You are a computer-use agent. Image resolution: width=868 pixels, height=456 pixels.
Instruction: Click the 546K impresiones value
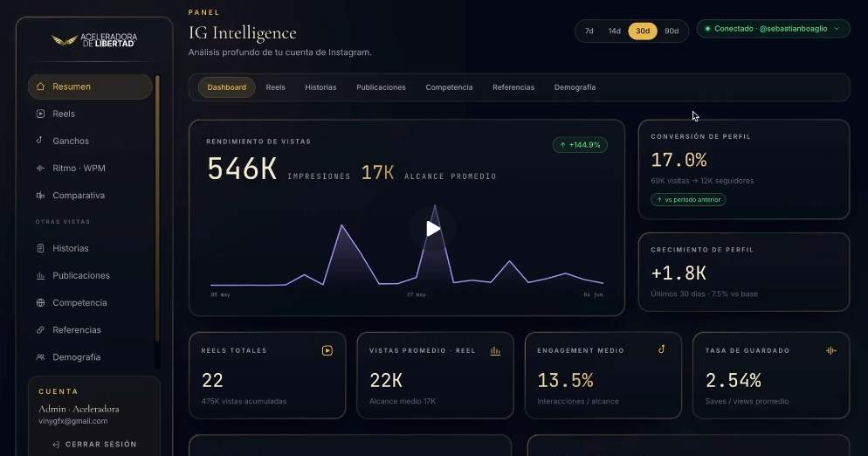point(242,169)
